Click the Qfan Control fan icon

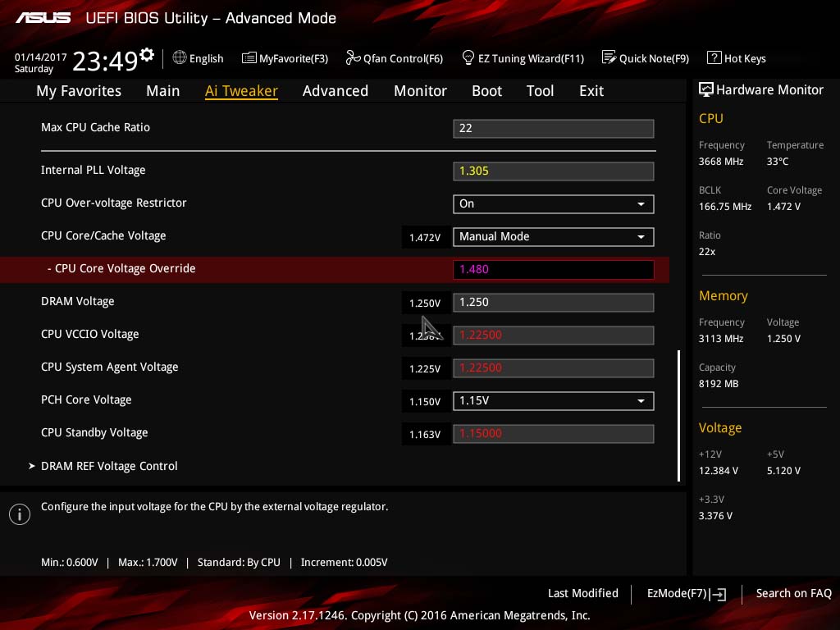coord(353,57)
